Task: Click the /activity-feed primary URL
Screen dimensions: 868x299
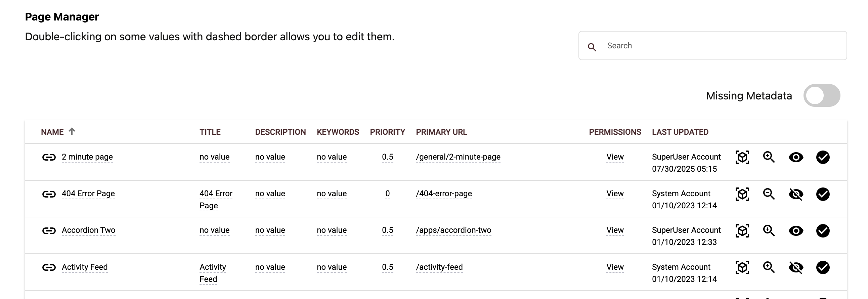Action: [439, 267]
